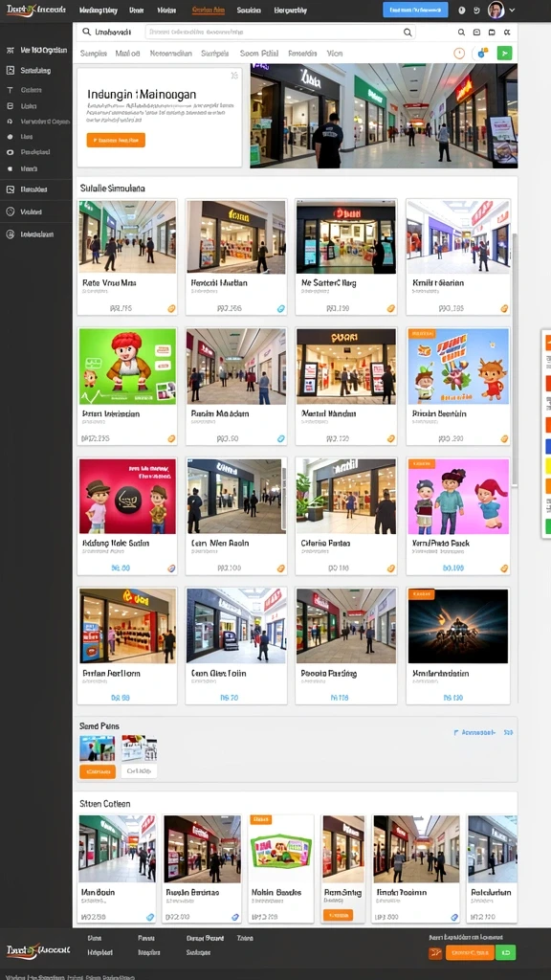Screen dimensions: 551x980
Task: Focus the wide search input field
Action: (280, 33)
